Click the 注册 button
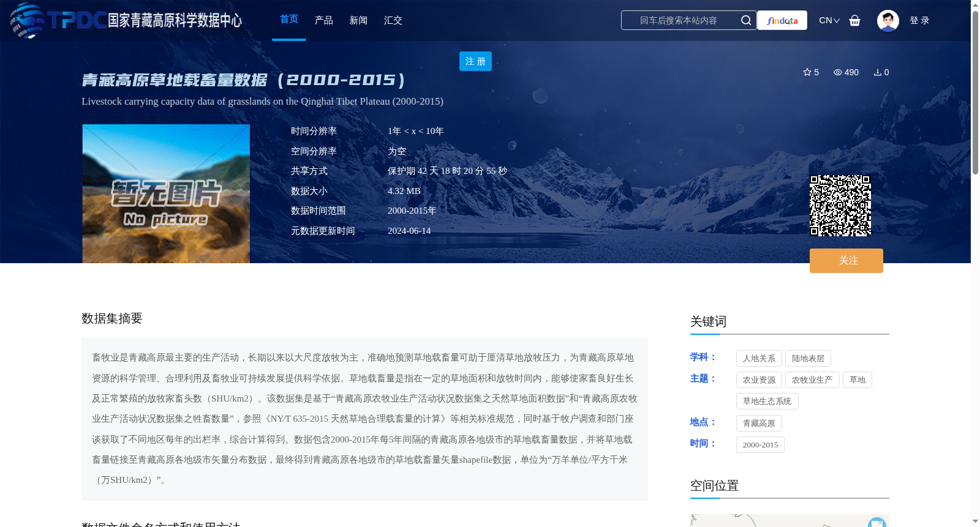 475,61
